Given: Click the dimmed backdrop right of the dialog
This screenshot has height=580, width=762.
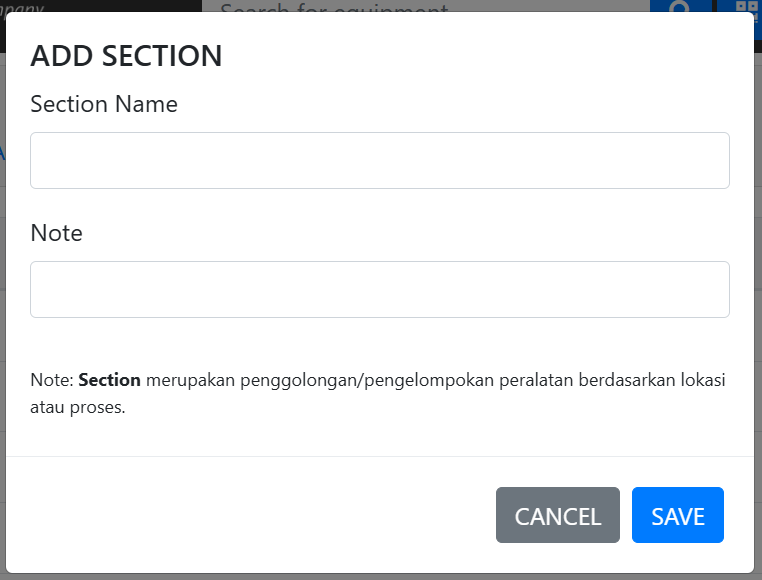Looking at the screenshot, I should point(758,300).
